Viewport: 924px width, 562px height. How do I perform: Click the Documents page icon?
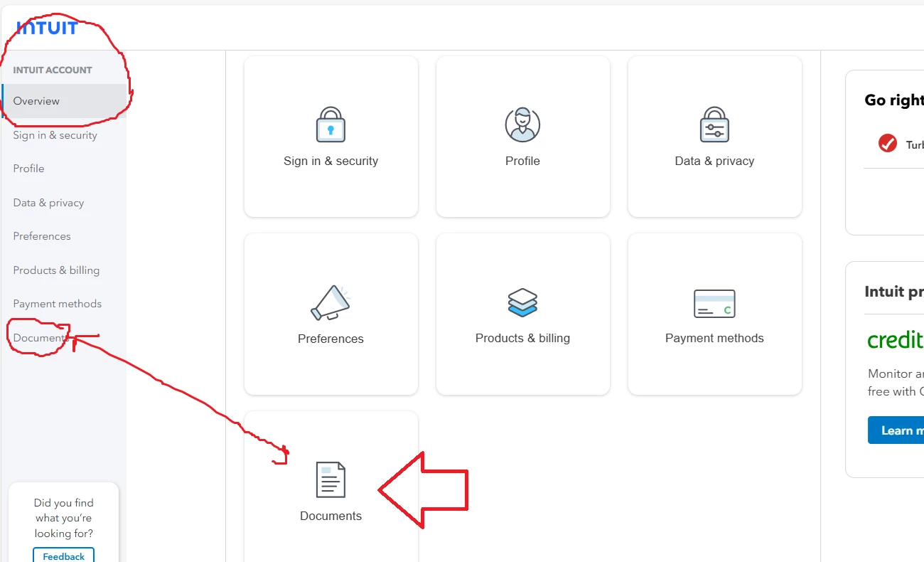tap(331, 479)
